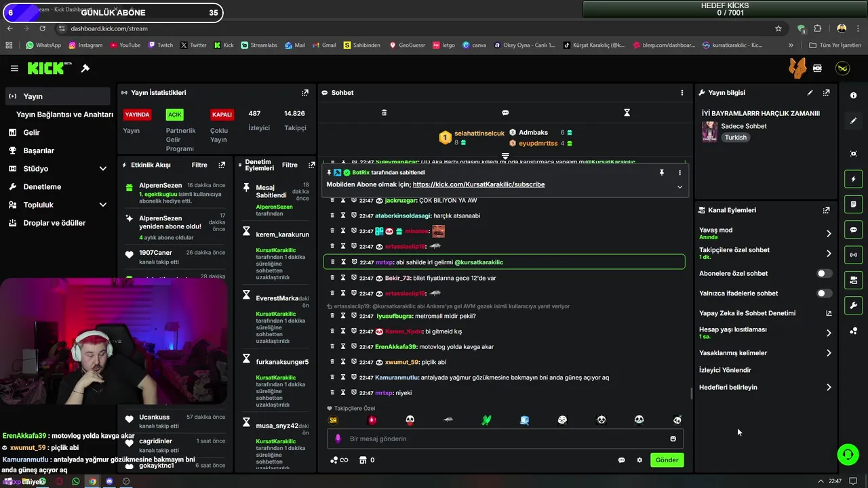Image resolution: width=868 pixels, height=488 pixels.
Task: Open the Sohbet panel three-dot menu
Action: coord(682,93)
